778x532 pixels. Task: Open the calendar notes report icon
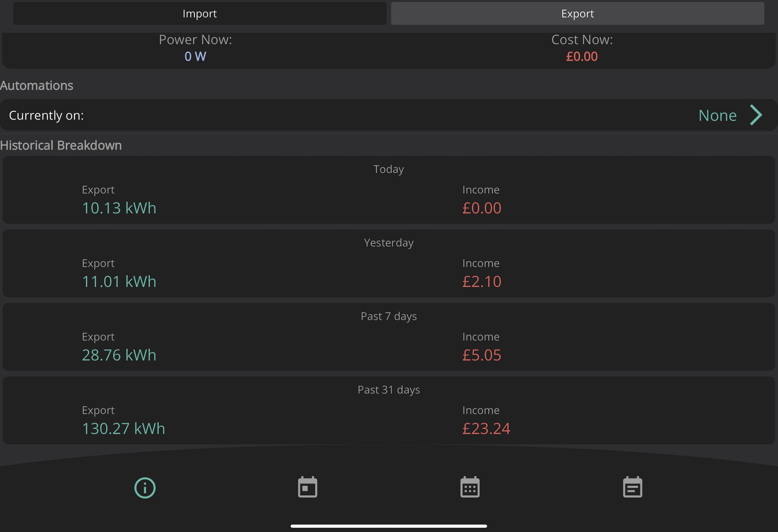coord(632,487)
